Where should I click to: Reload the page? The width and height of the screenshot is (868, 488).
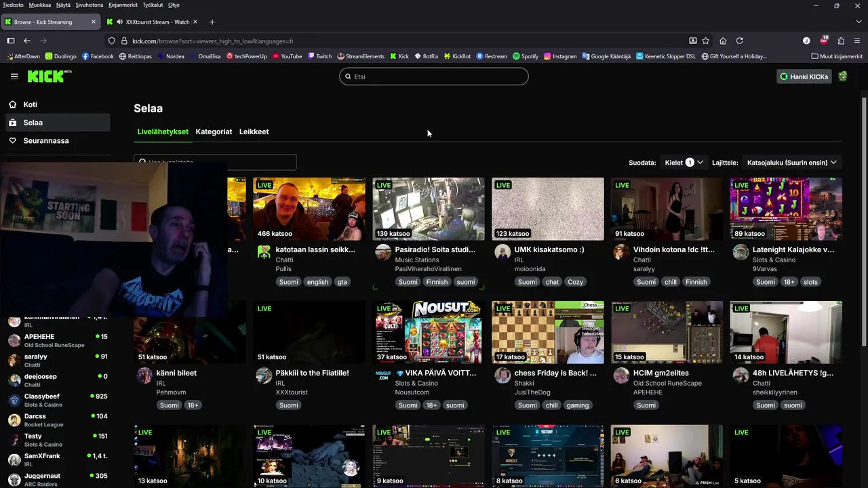740,41
